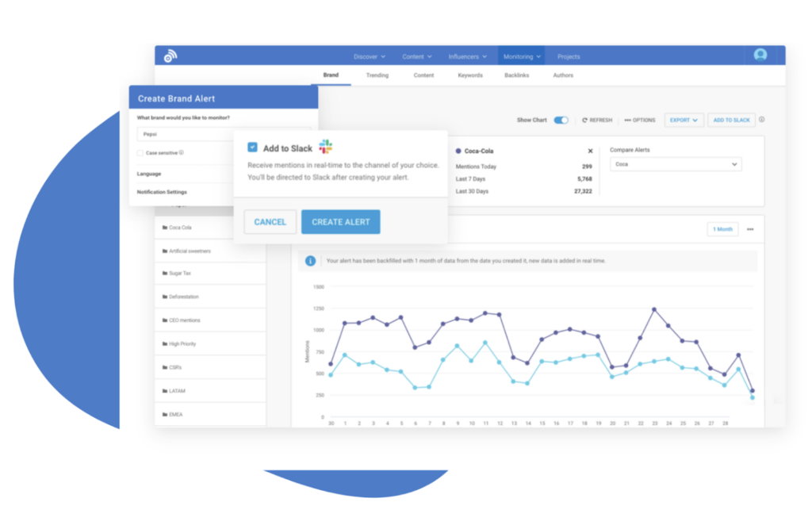Open the CSR's folder
The height and width of the screenshot is (525, 812).
pos(210,368)
